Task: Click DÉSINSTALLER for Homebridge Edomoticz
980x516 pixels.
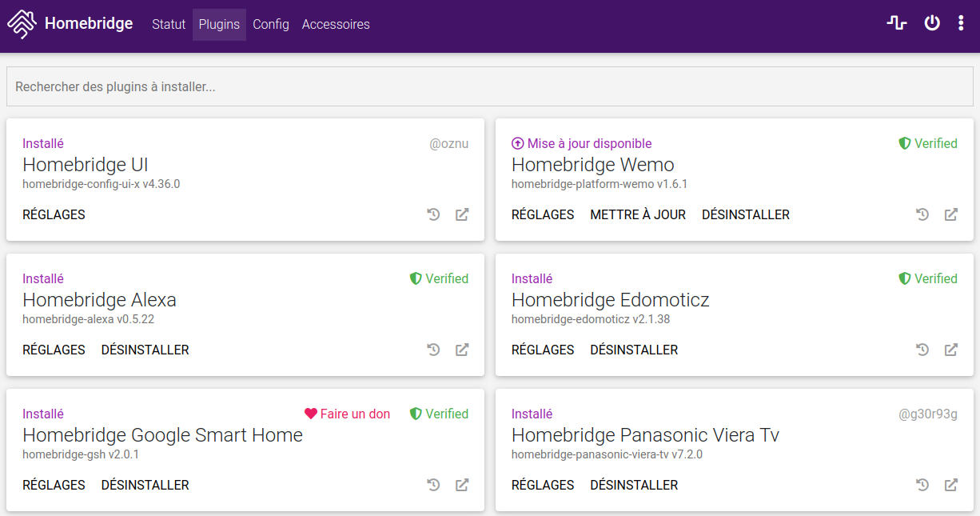Action: pos(634,350)
